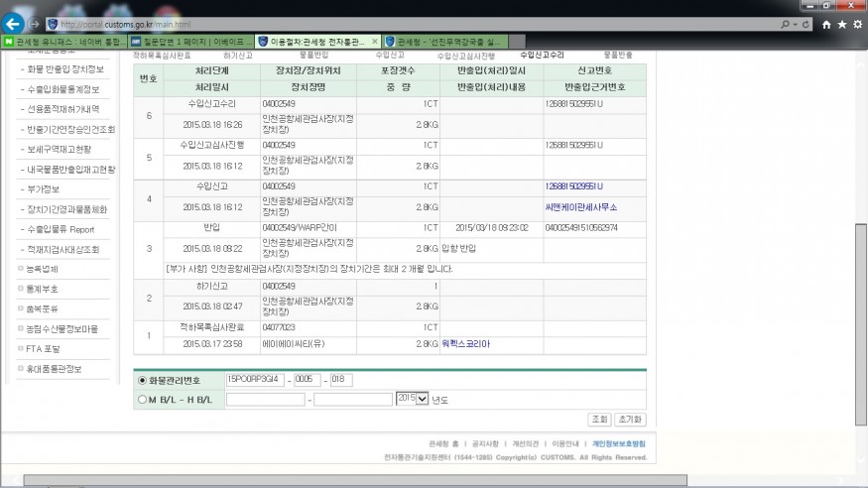Click the shield favicon of 관세청 - 선진무역강국 tab
Screen dimensions: 868x488
click(x=390, y=42)
